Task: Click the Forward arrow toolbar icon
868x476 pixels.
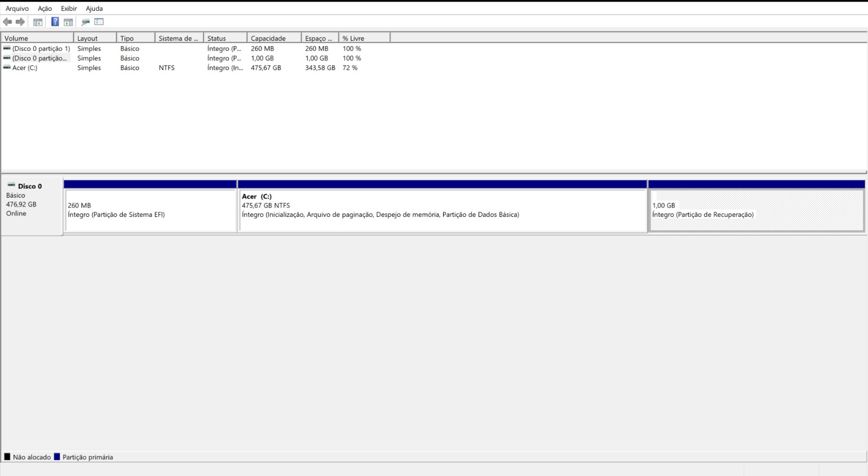Action: pos(21,22)
